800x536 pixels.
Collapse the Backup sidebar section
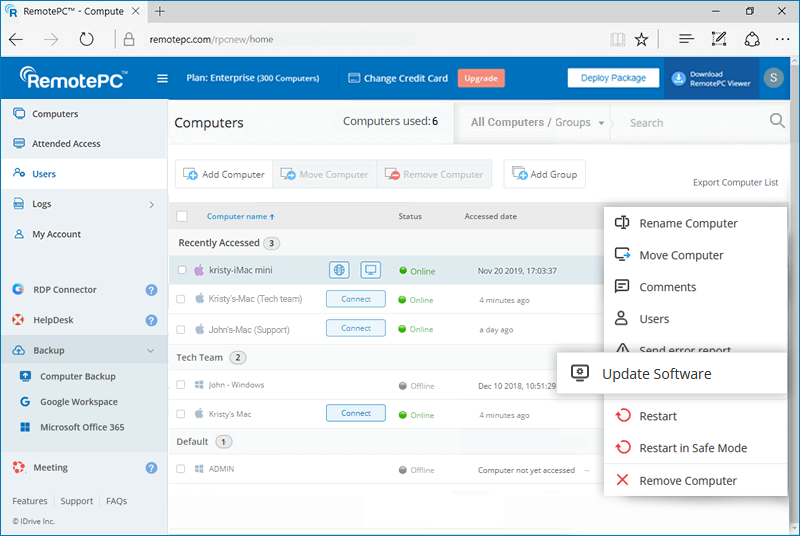pos(151,351)
